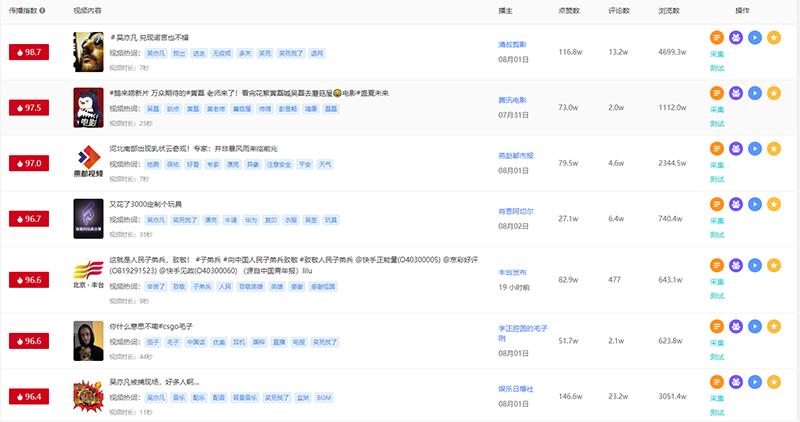Click the 4699.3w view count
This screenshot has height=422, width=800.
672,52
